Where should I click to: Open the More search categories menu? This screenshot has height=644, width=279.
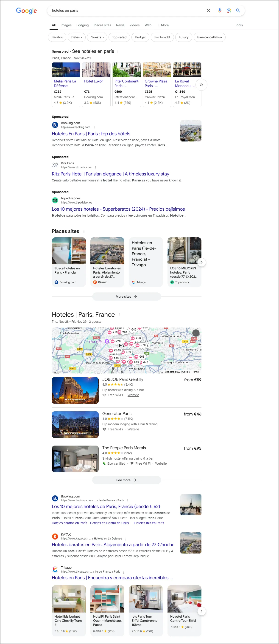[x=163, y=25]
